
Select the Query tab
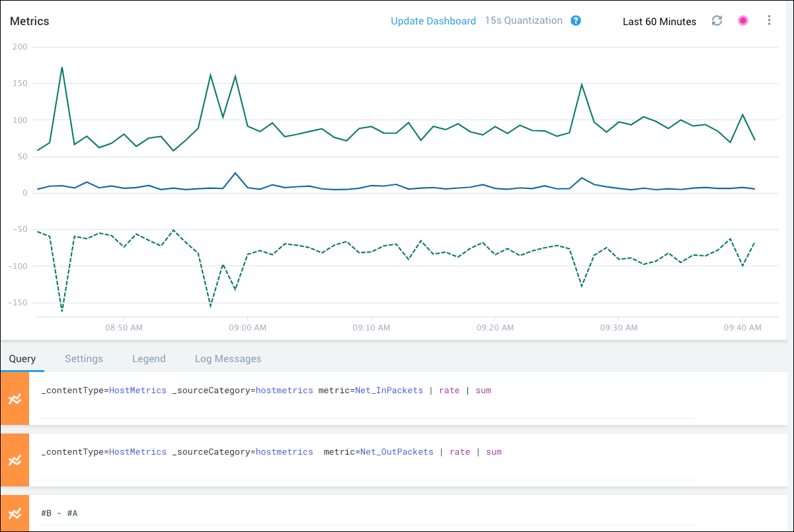pos(22,359)
